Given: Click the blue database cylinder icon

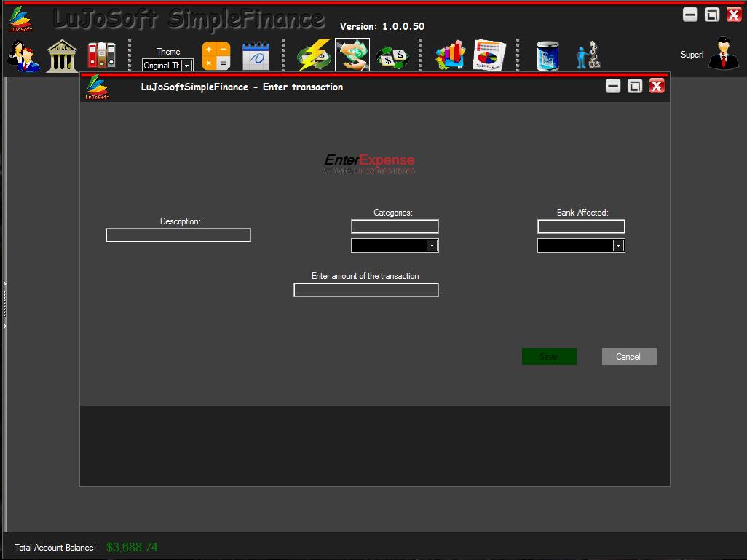Looking at the screenshot, I should tap(548, 56).
